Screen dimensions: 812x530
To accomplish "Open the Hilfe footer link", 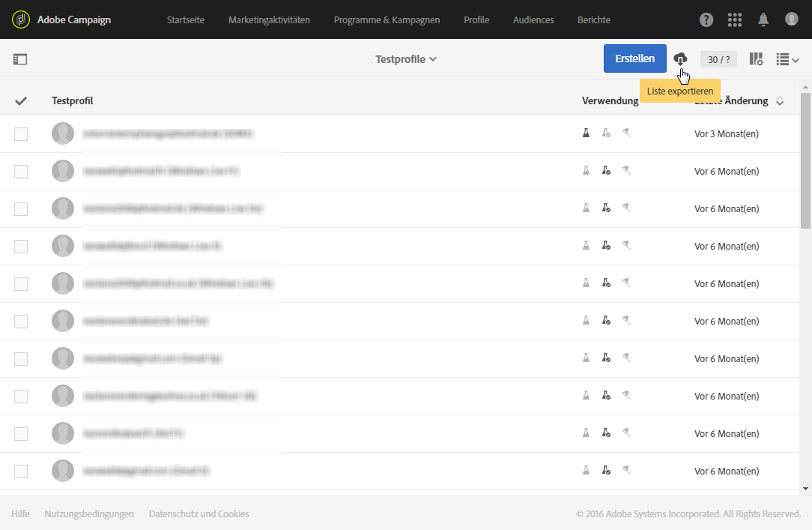I will click(x=20, y=514).
